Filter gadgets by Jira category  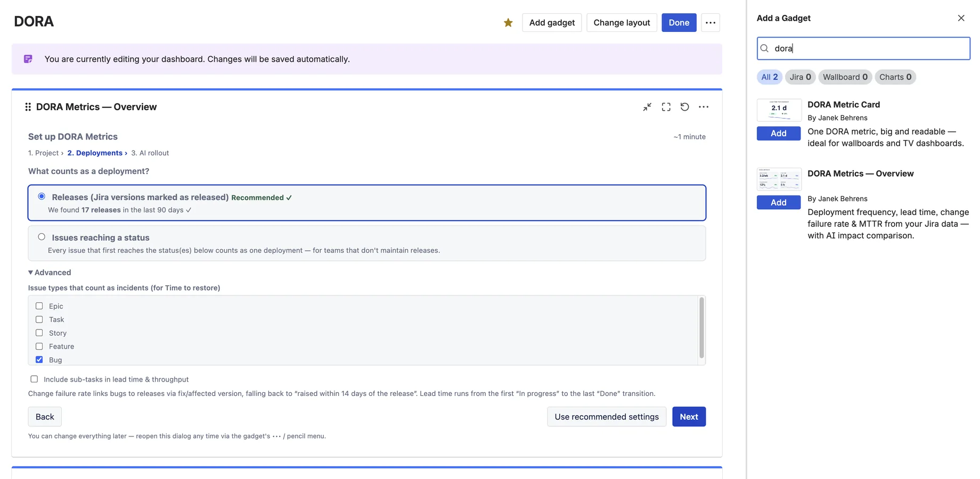tap(801, 77)
